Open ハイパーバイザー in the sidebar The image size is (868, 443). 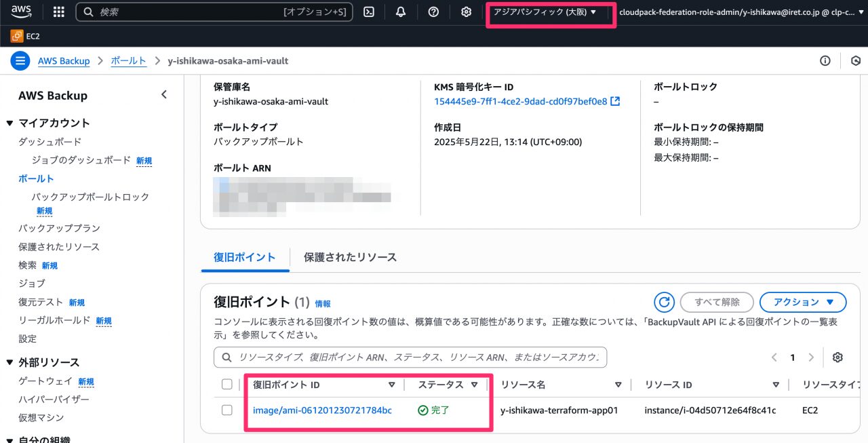tap(54, 400)
